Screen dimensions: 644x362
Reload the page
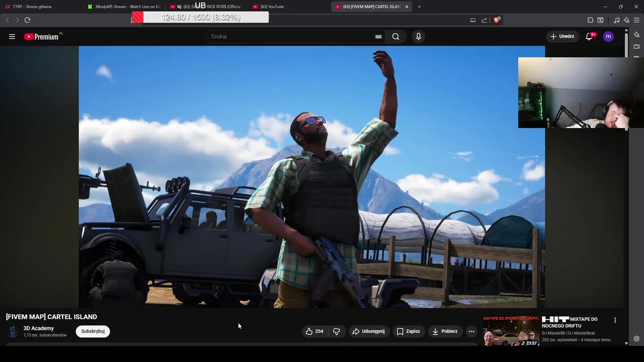27,20
